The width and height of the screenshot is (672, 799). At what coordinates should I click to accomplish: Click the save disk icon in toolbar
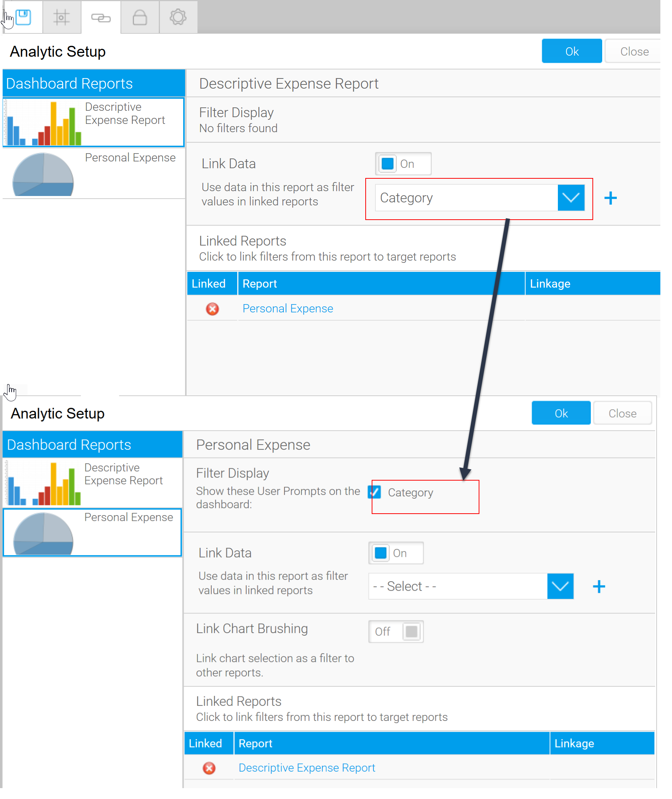(x=23, y=17)
